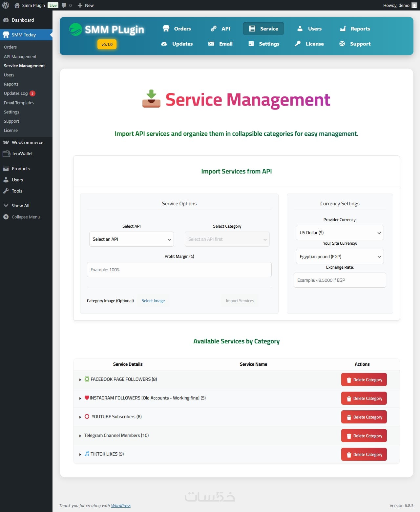Viewport: 420px width, 512px height.
Task: Click the demo user avatar in admin bar
Action: (x=414, y=5)
